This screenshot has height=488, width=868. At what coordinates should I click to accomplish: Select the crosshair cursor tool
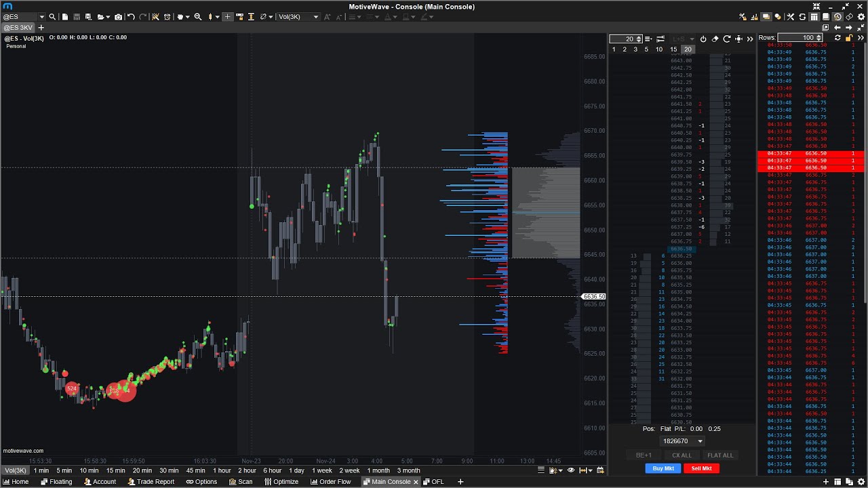[228, 17]
